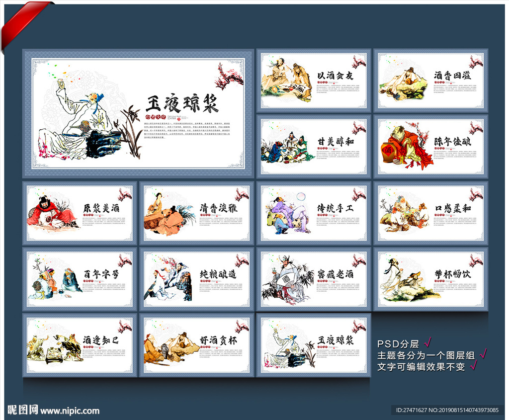Click the red 中国酒文化 seal in large poster
This screenshot has height=420, width=509.
pyautogui.click(x=156, y=117)
